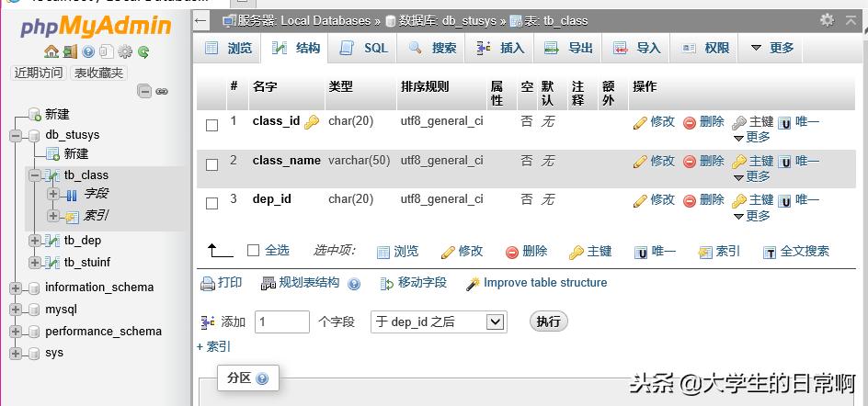Viewport: 868px width, 406px height.
Task: Expand the tb_stuinf table node
Action: tap(36, 262)
